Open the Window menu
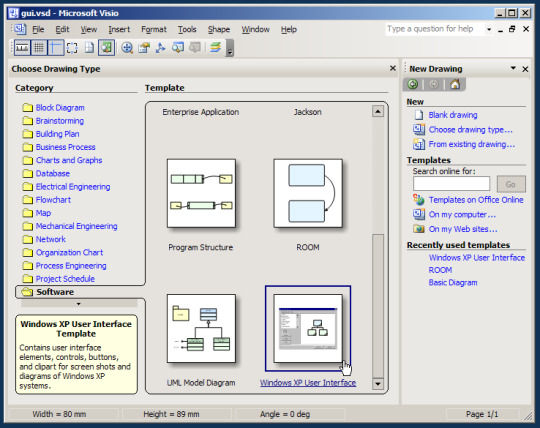 255,29
